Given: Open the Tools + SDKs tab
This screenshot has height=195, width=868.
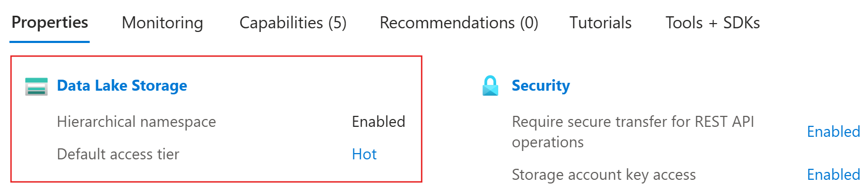Looking at the screenshot, I should pos(713,23).
